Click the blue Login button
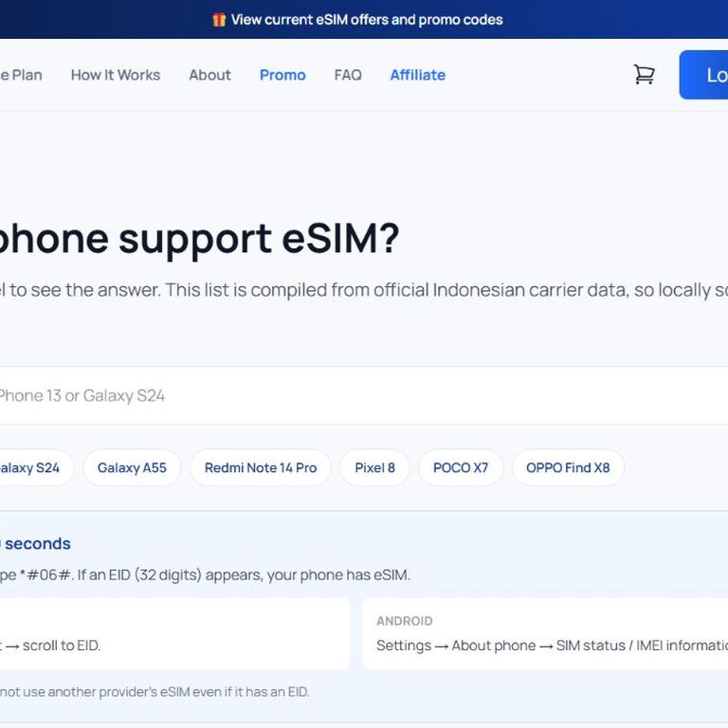Screen dimensions: 728x728 703,75
